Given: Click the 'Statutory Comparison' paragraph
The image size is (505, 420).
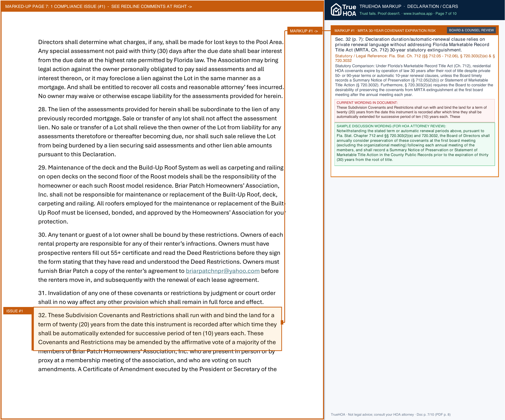Looking at the screenshot, I should point(414,80).
